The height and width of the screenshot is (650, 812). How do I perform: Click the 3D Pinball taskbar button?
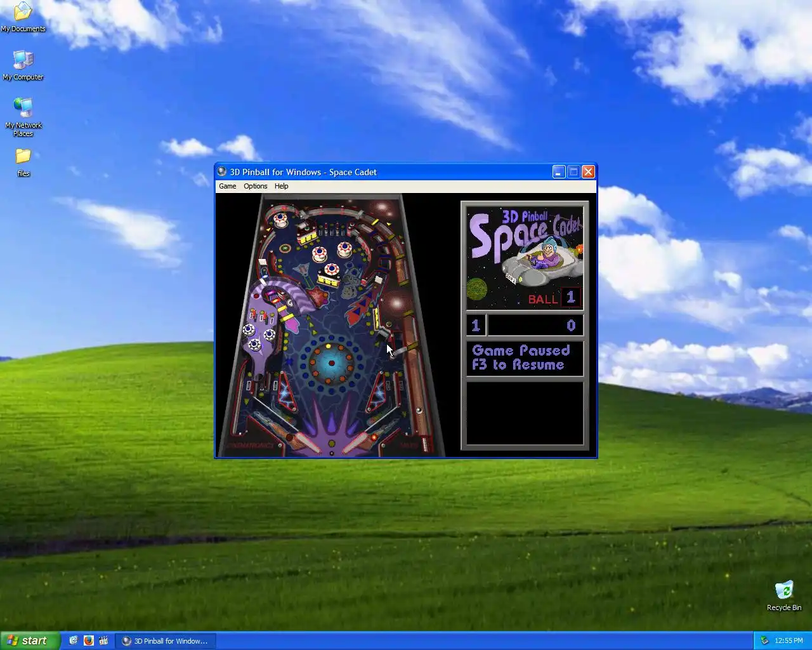[x=166, y=640]
